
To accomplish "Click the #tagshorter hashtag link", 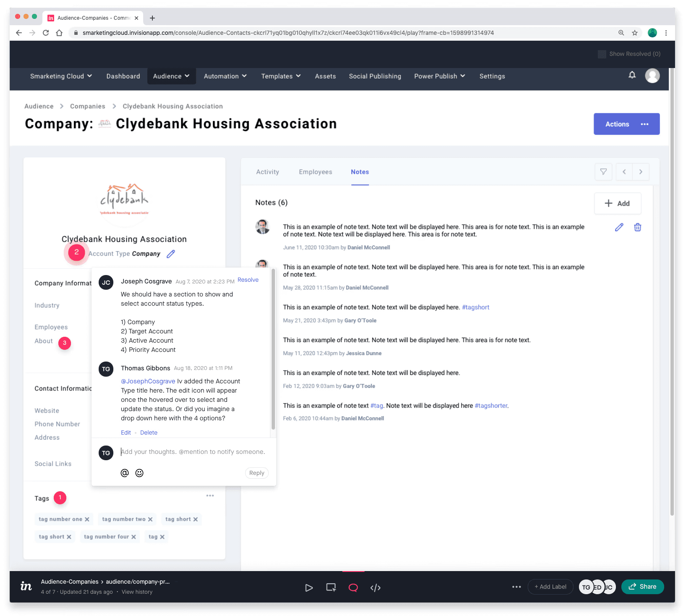I will (x=491, y=406).
